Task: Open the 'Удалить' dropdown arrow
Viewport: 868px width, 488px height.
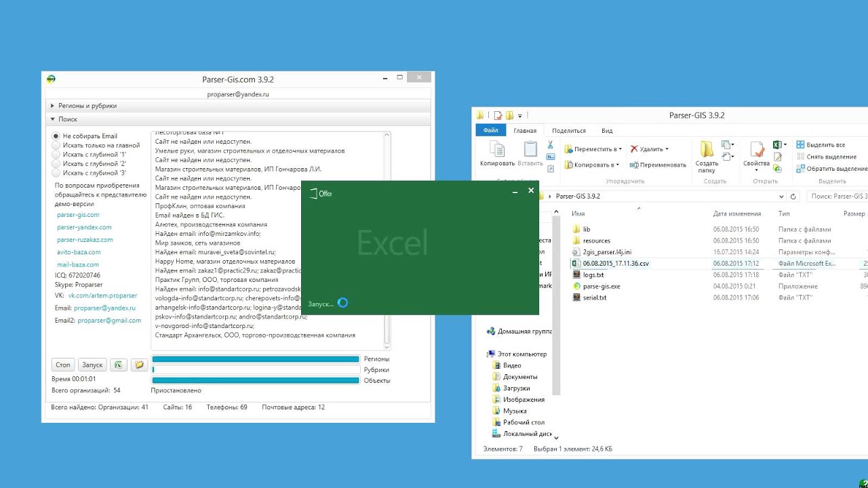Action: point(667,149)
